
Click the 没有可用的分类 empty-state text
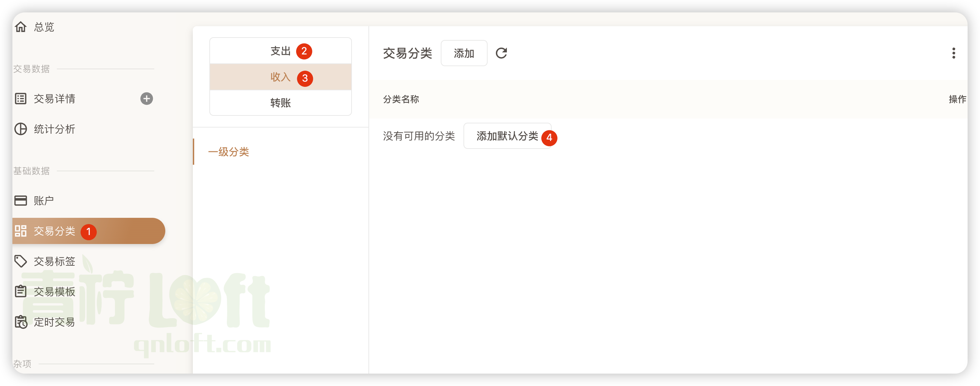tap(418, 137)
